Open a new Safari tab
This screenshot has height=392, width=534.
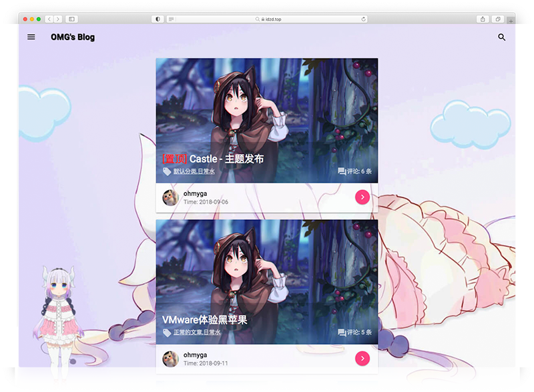[x=511, y=21]
